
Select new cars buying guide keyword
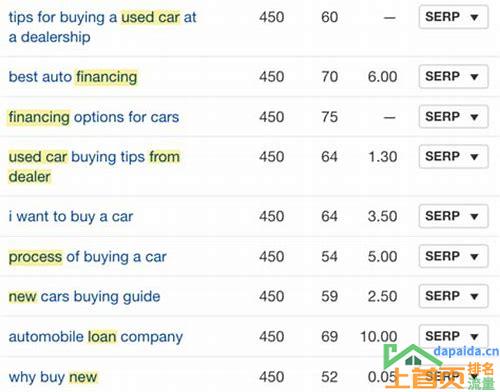click(x=84, y=297)
